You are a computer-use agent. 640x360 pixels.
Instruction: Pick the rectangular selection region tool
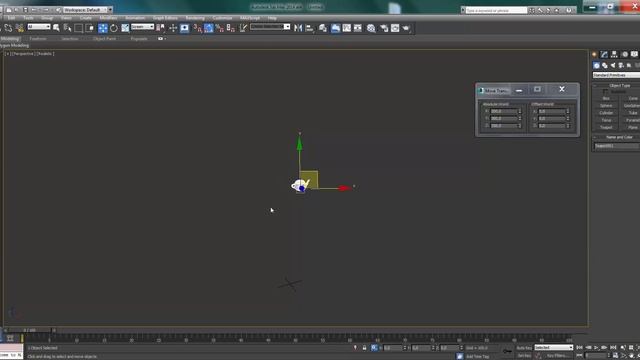78,28
